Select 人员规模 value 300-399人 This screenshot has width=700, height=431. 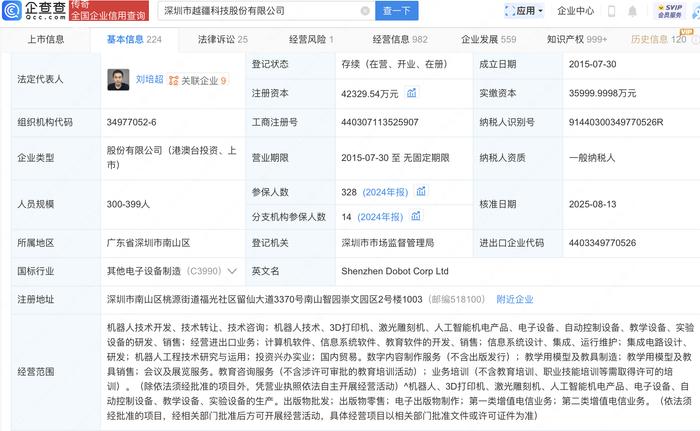[x=128, y=205]
